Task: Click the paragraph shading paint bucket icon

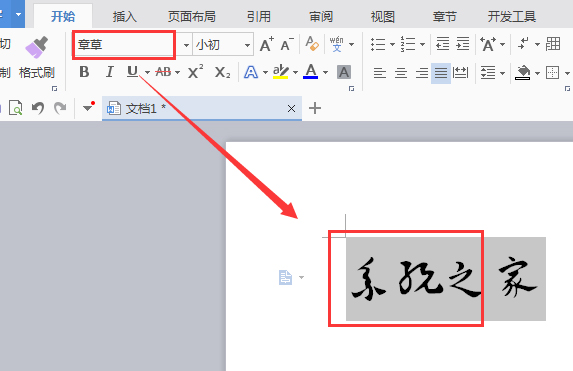Action: [523, 72]
